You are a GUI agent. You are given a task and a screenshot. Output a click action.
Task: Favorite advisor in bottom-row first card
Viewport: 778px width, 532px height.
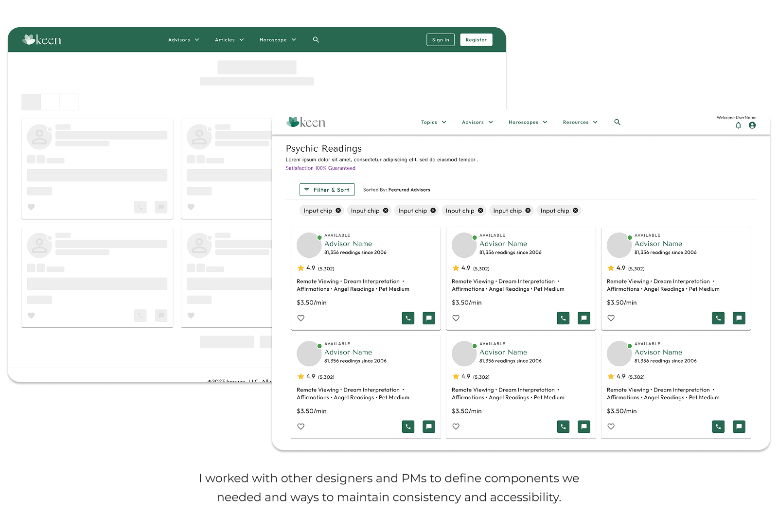[x=301, y=426]
